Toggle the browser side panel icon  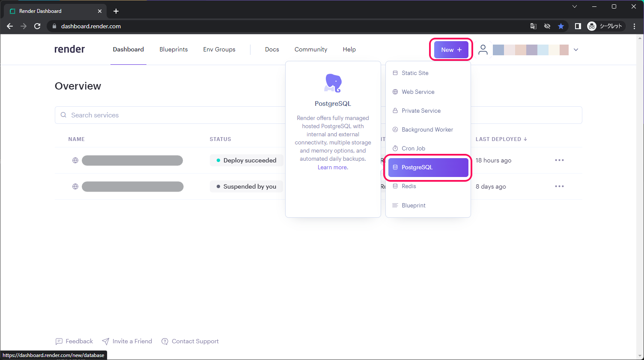pos(578,26)
